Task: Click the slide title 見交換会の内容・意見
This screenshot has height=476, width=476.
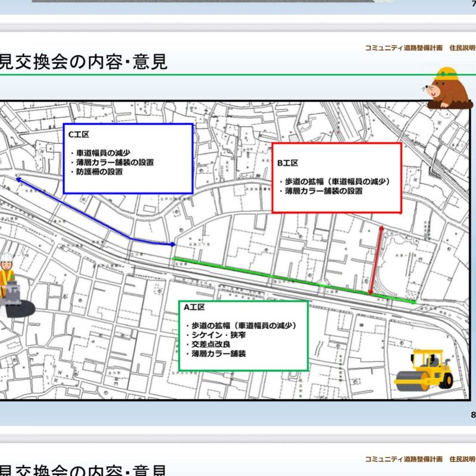Action: [x=83, y=61]
